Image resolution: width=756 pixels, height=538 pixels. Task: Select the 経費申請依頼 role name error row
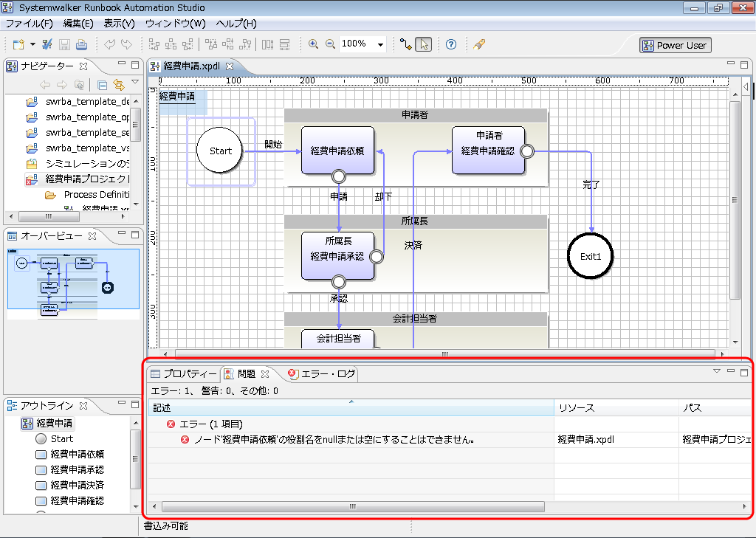tap(334, 439)
